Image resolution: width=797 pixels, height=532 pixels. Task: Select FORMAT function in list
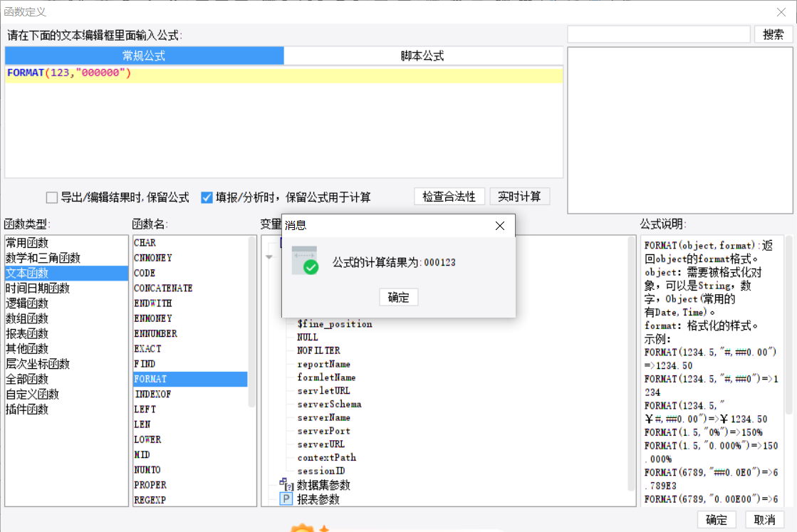pyautogui.click(x=190, y=379)
